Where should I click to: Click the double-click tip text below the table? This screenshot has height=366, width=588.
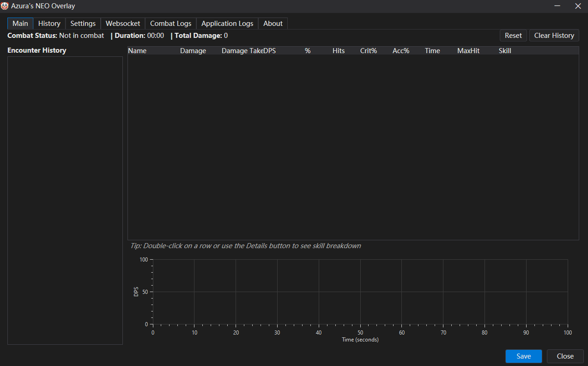(246, 246)
